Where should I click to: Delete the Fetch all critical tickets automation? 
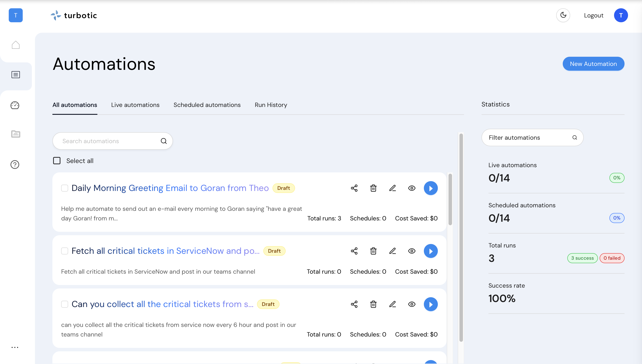373,251
